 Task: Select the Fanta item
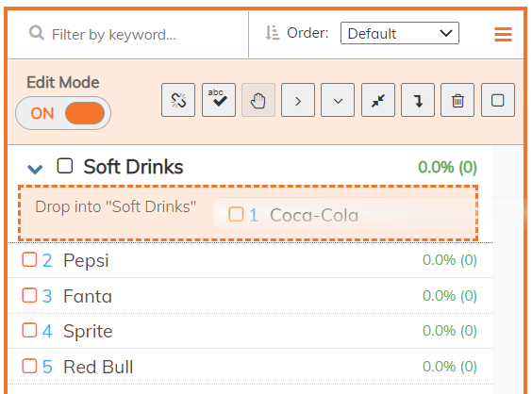(250, 296)
